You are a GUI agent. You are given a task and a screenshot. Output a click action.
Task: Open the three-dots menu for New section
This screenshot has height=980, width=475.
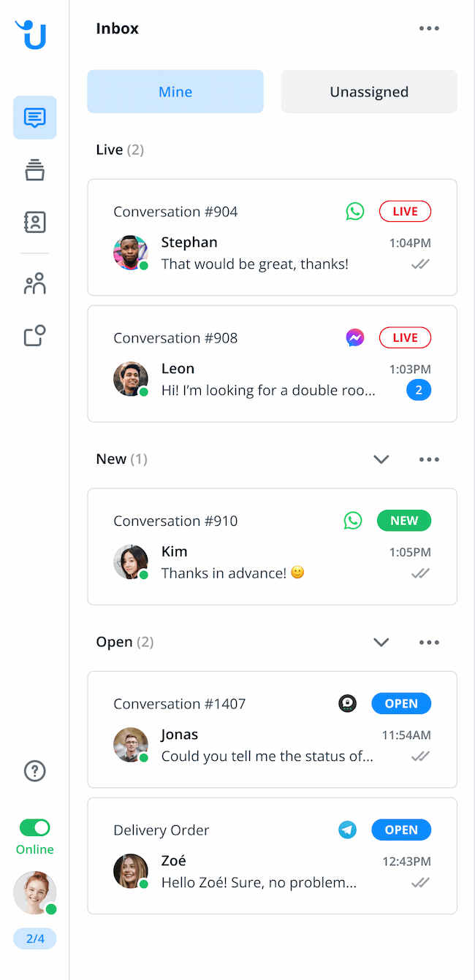point(429,459)
